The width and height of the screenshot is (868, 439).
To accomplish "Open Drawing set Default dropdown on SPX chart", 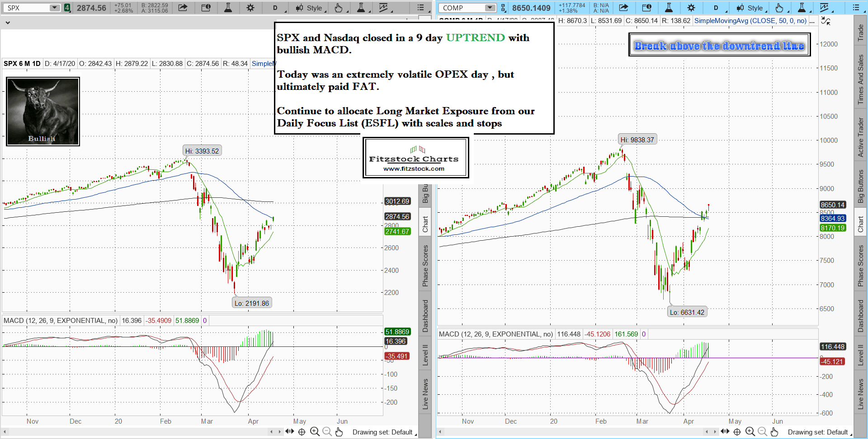I will click(x=384, y=432).
